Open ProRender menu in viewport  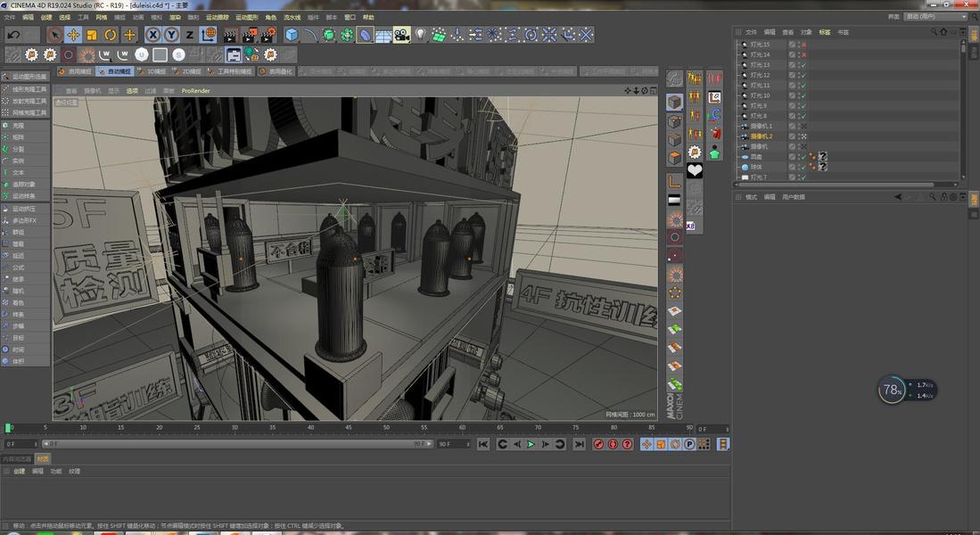[195, 91]
